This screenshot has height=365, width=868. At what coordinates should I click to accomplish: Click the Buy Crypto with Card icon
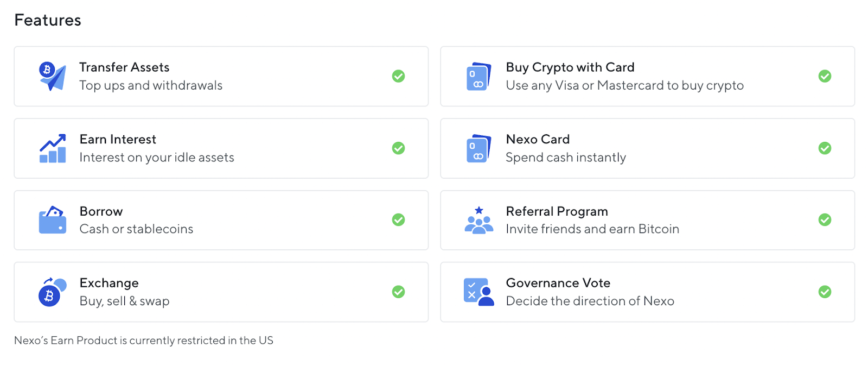click(x=478, y=77)
